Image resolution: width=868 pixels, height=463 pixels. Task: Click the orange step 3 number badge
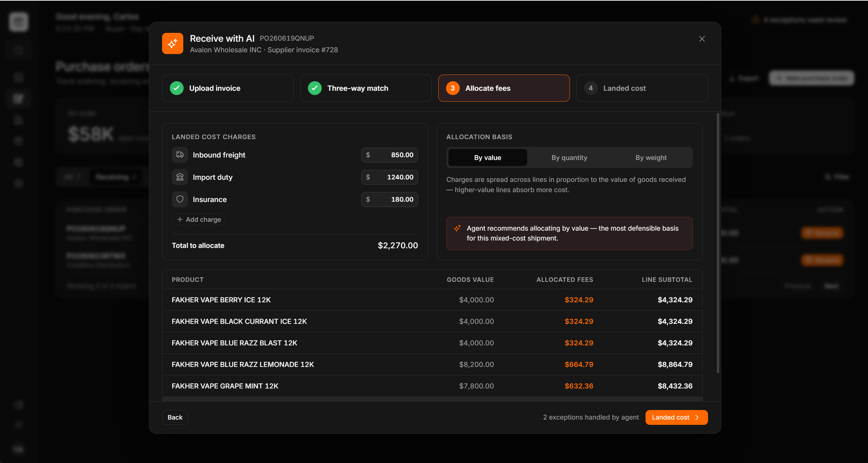click(x=453, y=88)
